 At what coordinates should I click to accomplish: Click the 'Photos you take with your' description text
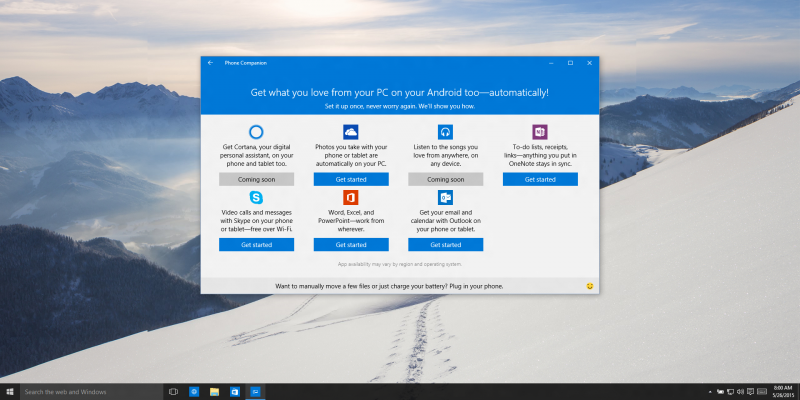click(351, 155)
